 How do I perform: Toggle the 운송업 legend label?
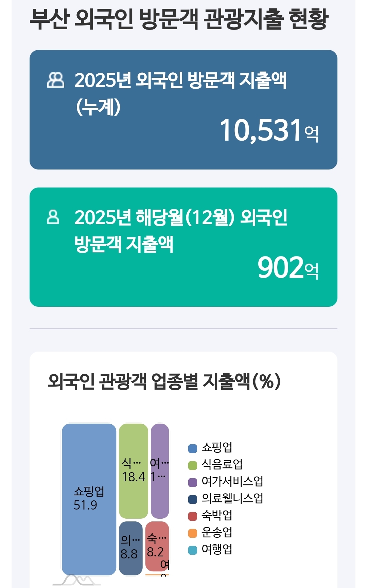pyautogui.click(x=217, y=532)
